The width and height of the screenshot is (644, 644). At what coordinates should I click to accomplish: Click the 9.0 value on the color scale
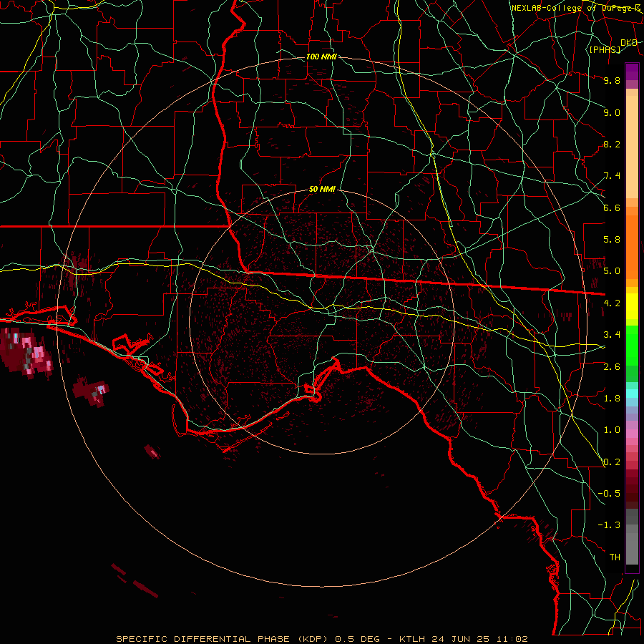pos(612,112)
